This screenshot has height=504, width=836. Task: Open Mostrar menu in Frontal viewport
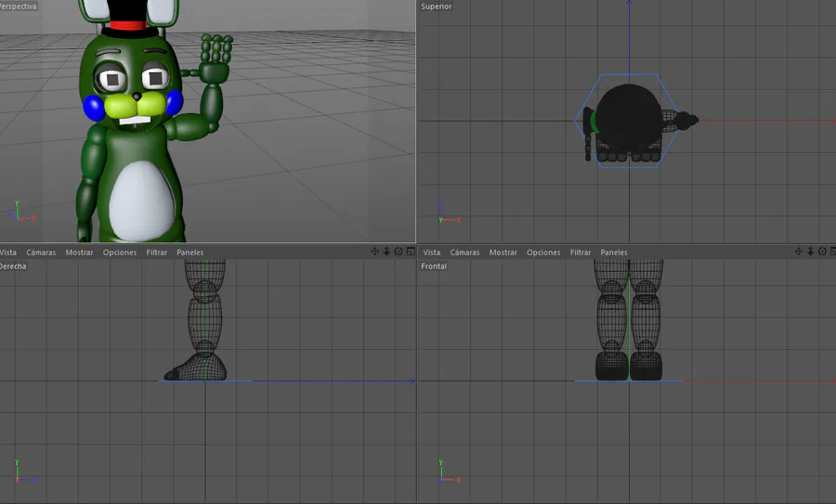pyautogui.click(x=503, y=252)
